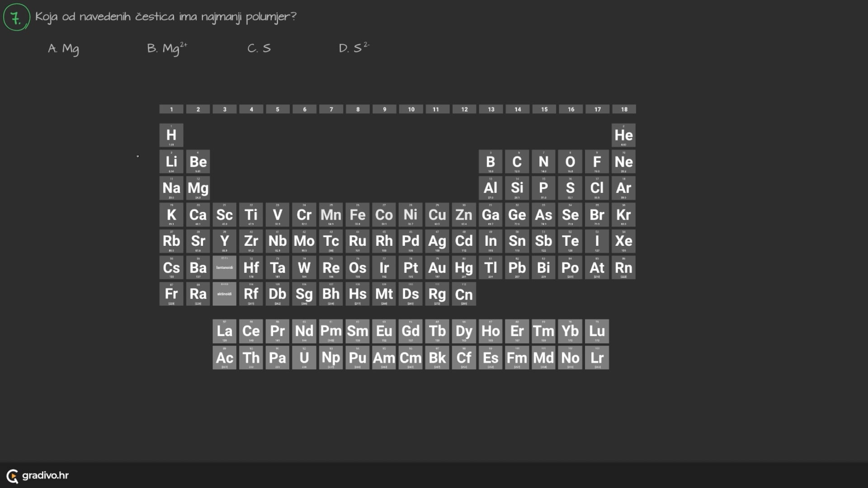Viewport: 868px width, 488px height.
Task: Click group 1 column header
Action: pyautogui.click(x=171, y=109)
